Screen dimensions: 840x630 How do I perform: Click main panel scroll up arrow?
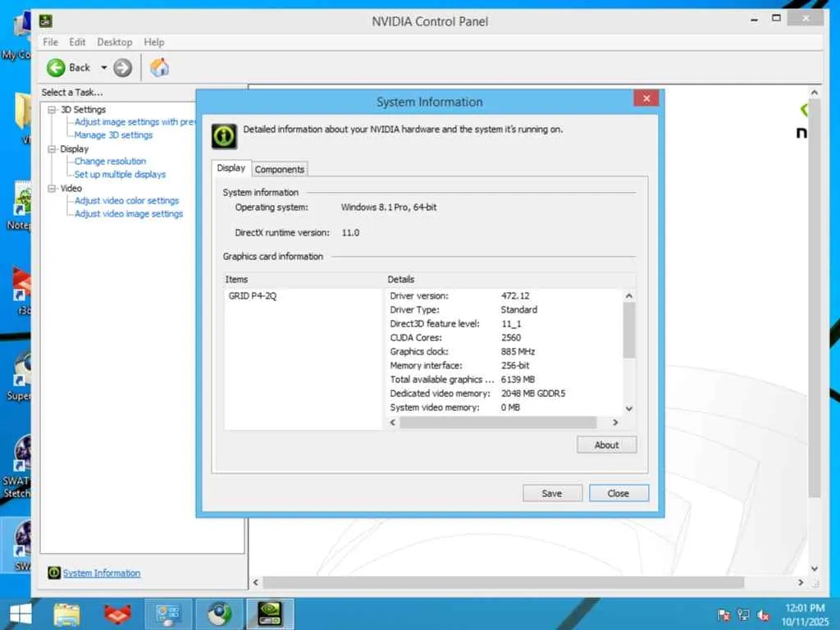click(x=815, y=93)
